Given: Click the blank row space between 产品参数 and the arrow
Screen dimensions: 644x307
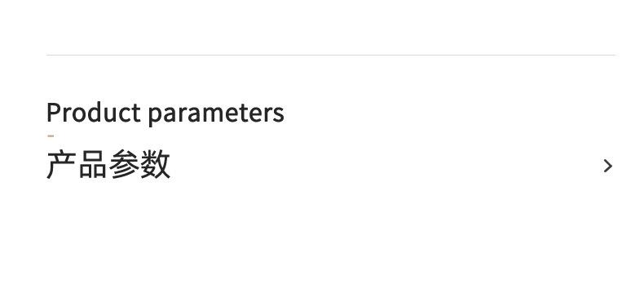Looking at the screenshot, I should tap(386, 166).
